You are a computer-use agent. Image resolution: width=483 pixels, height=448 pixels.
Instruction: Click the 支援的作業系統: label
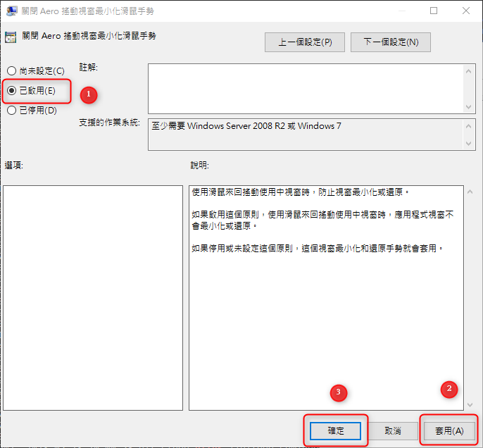[x=109, y=123]
